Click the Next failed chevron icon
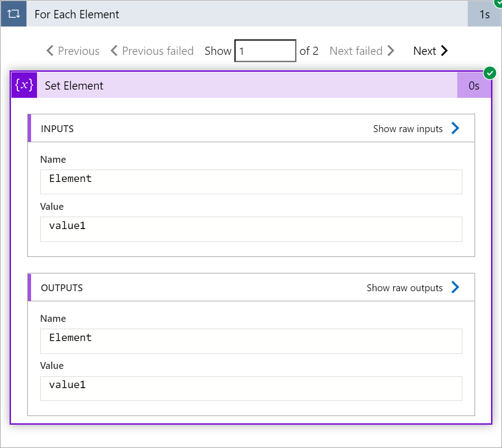 point(391,51)
